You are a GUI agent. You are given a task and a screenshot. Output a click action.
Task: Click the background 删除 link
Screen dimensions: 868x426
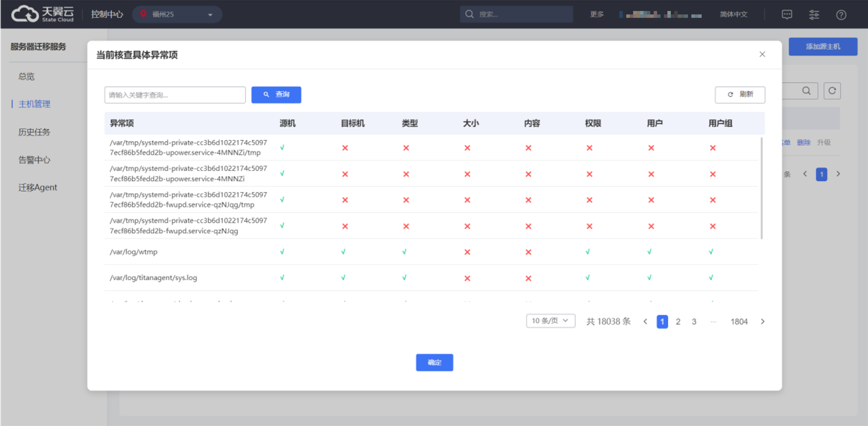click(x=804, y=142)
